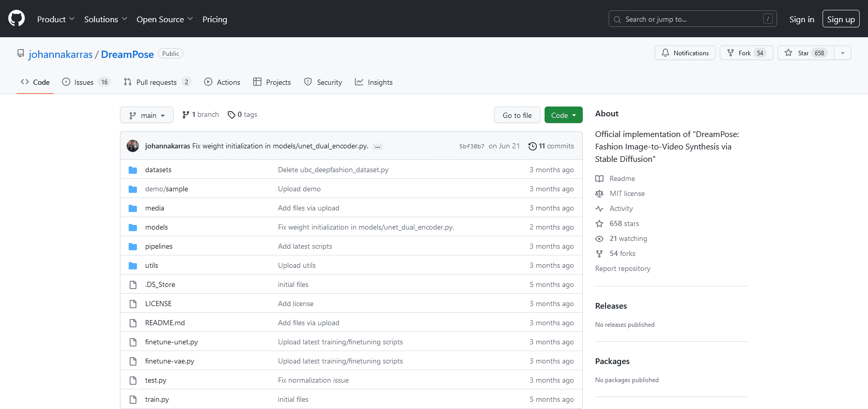Click the media folder icon
The height and width of the screenshot is (409, 868).
133,208
